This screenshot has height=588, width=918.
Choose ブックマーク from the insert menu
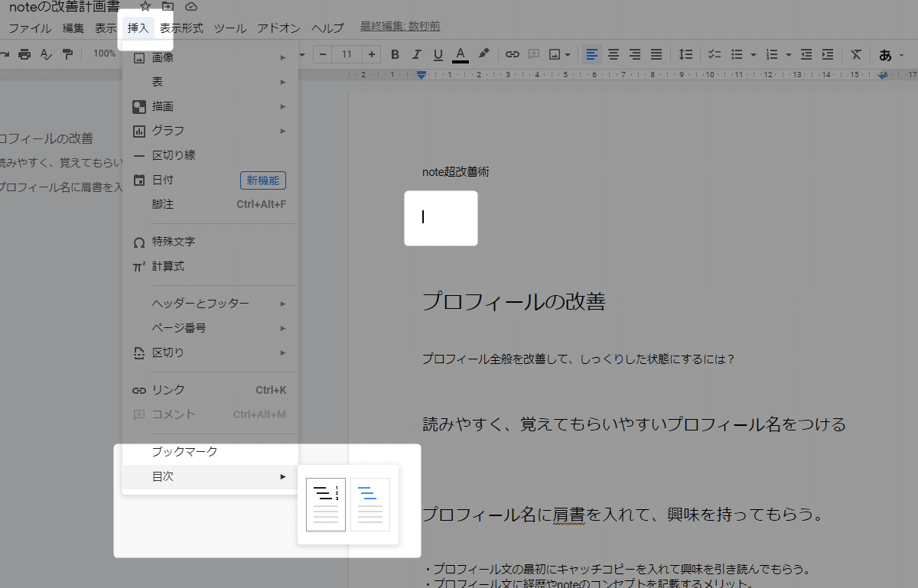coord(210,452)
